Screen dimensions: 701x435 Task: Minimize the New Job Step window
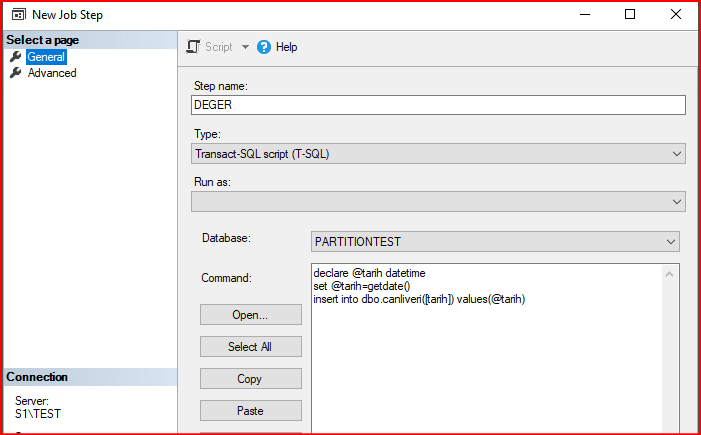pyautogui.click(x=583, y=15)
